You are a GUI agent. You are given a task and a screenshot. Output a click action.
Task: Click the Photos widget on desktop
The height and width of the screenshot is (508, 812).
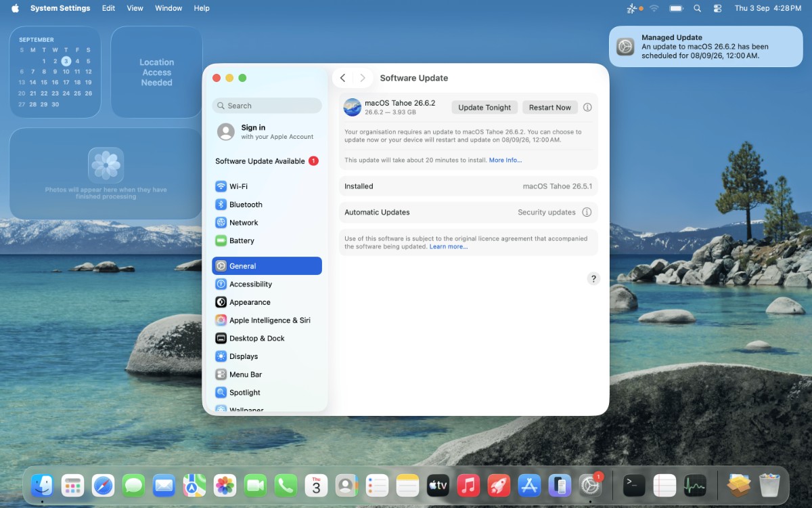(106, 174)
